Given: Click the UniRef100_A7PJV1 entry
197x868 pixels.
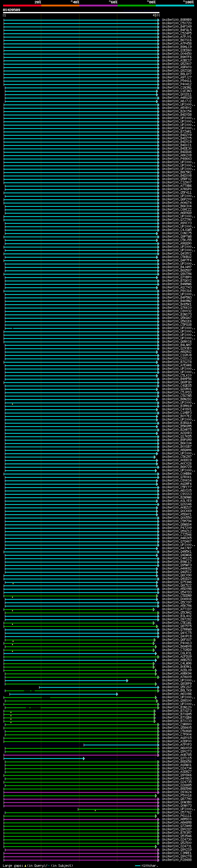Looking at the screenshot, I should click(x=176, y=37).
